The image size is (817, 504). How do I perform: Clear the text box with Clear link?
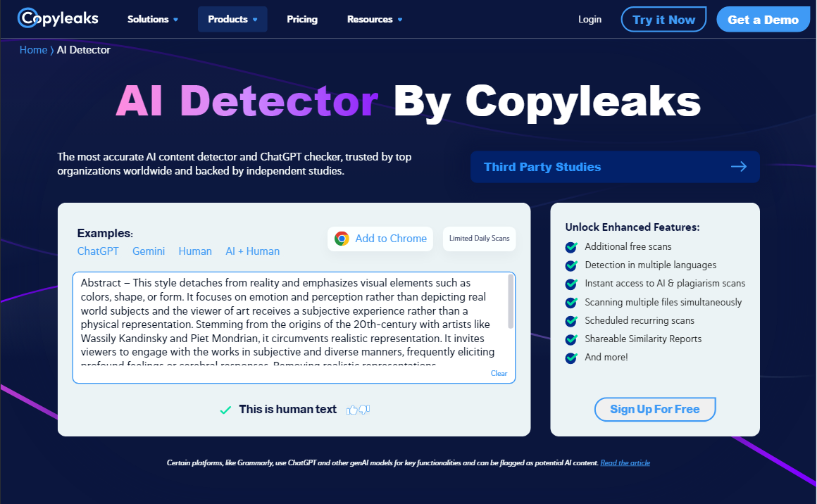coord(499,373)
